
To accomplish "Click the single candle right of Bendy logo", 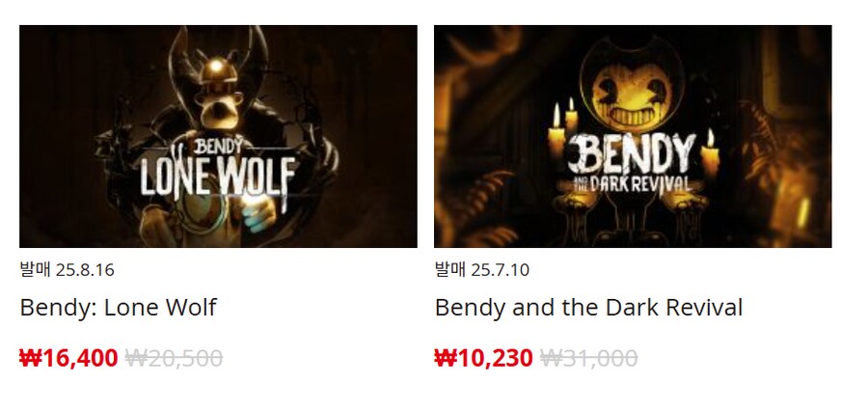I will (710, 153).
